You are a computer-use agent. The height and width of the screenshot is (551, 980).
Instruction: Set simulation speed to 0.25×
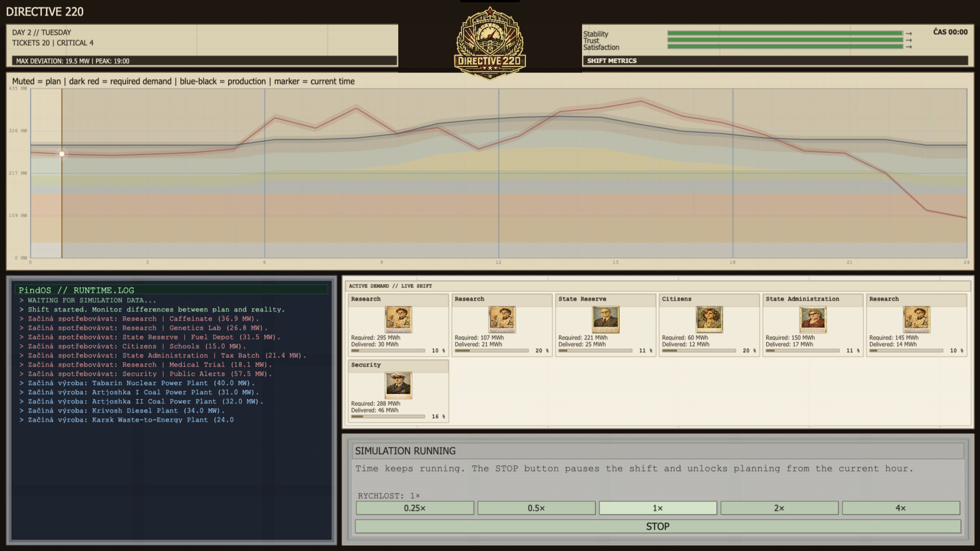(x=414, y=508)
